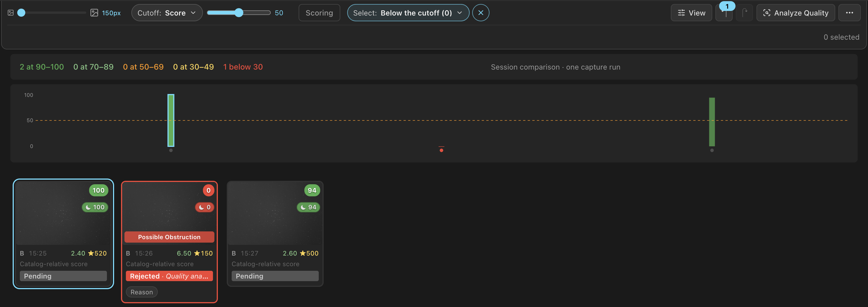Open the View options menu
Screen dimensions: 868x307
pyautogui.click(x=691, y=13)
